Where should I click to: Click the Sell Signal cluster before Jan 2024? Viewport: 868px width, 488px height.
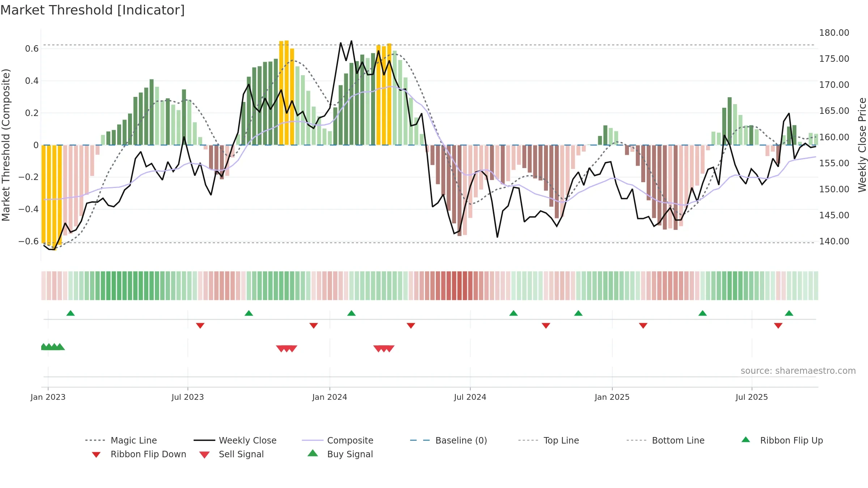coord(287,348)
